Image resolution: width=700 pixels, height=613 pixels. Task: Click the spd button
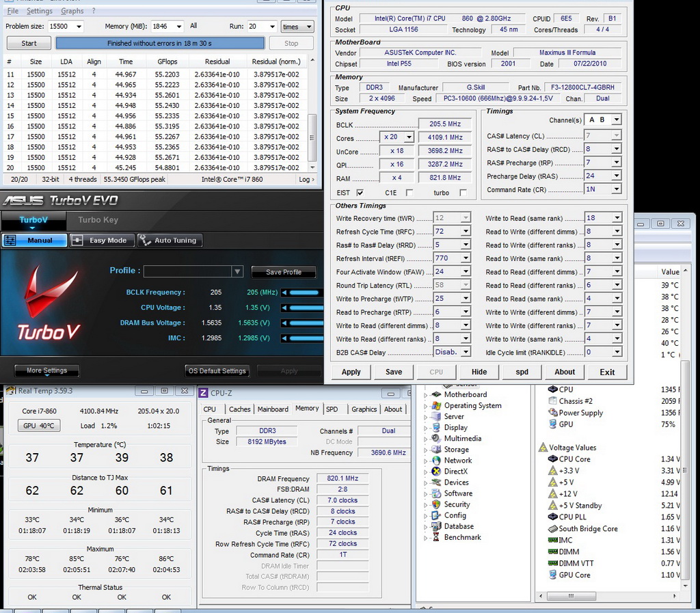pyautogui.click(x=522, y=372)
